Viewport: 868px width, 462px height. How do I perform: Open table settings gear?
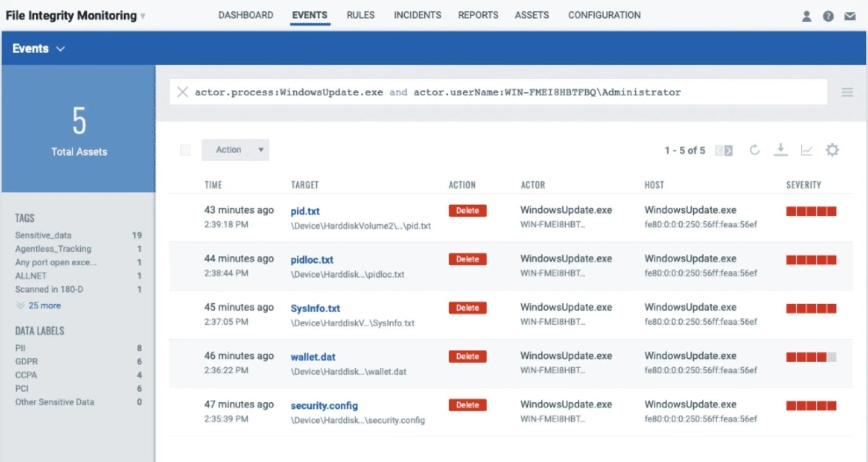point(832,150)
